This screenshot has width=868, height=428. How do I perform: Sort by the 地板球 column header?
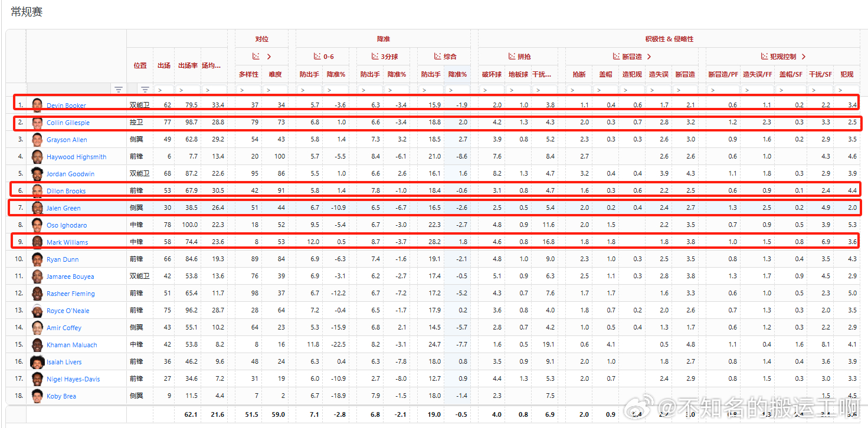tap(519, 74)
